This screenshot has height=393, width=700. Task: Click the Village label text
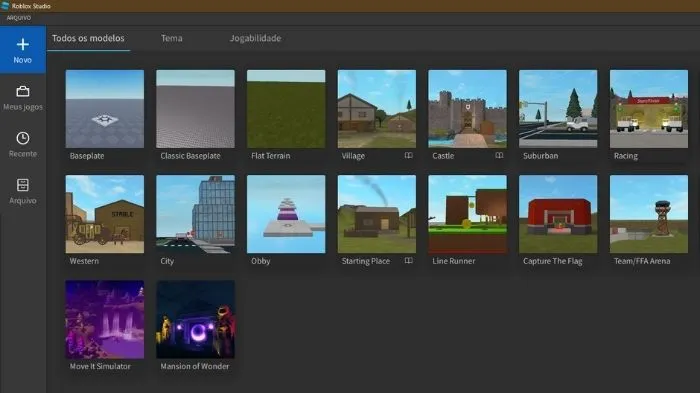[x=353, y=156]
